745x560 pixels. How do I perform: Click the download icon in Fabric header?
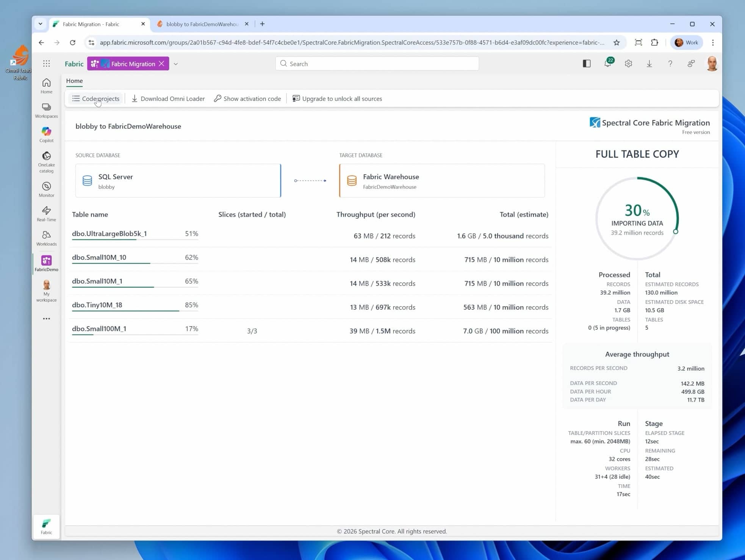[649, 64]
